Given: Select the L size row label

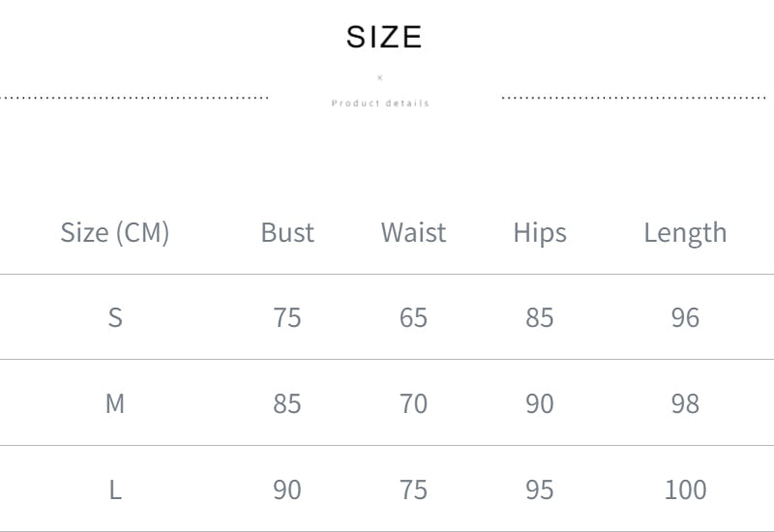Looking at the screenshot, I should tap(115, 489).
